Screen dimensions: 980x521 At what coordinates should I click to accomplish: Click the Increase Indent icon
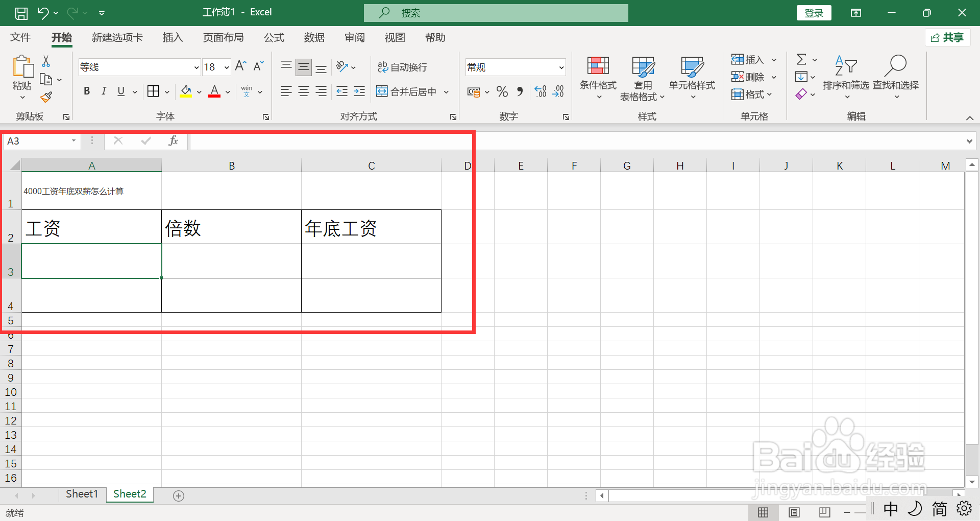click(x=359, y=91)
